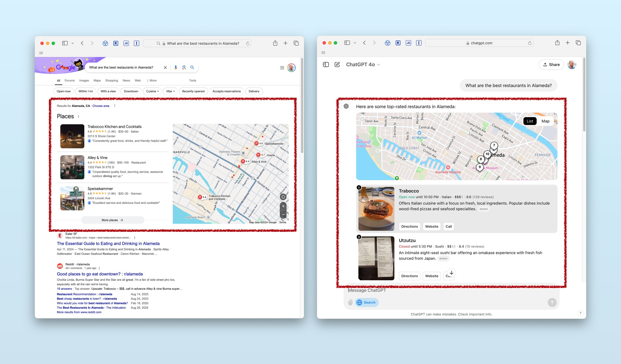Click the map zoom-in plus button

click(x=283, y=206)
